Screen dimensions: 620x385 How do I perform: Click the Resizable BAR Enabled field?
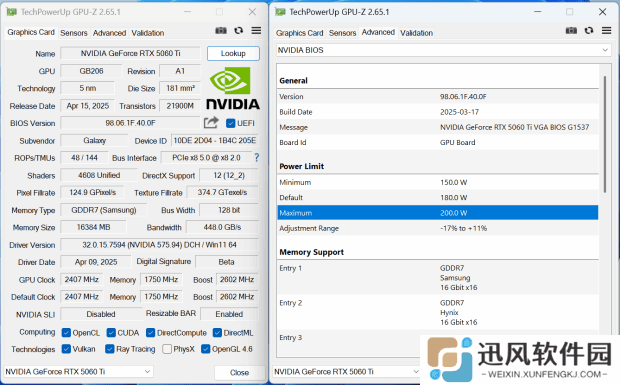[x=229, y=314]
